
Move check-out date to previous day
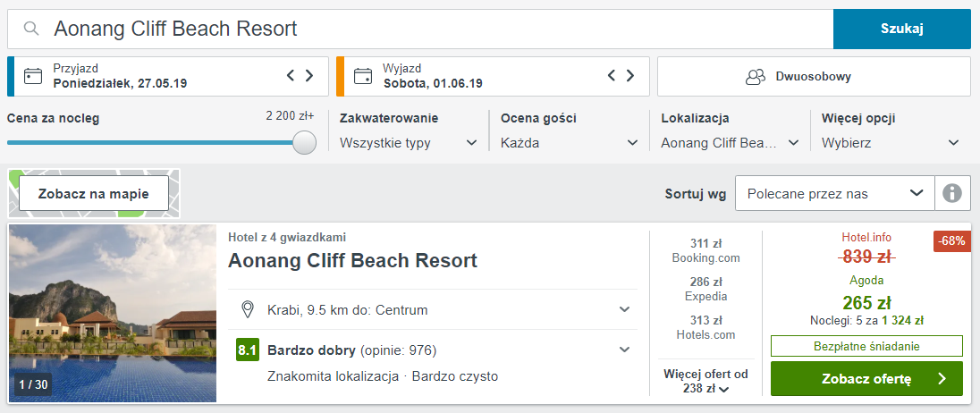612,76
